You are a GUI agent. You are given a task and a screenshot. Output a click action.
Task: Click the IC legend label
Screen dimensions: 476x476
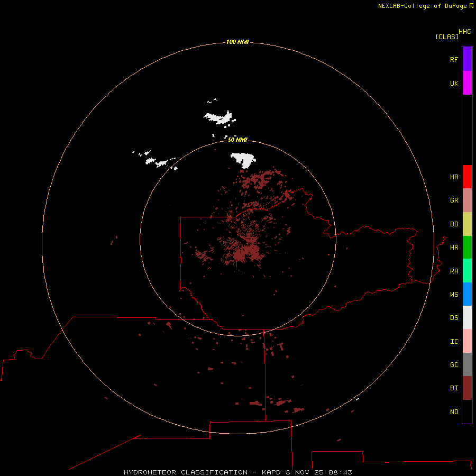(454, 341)
